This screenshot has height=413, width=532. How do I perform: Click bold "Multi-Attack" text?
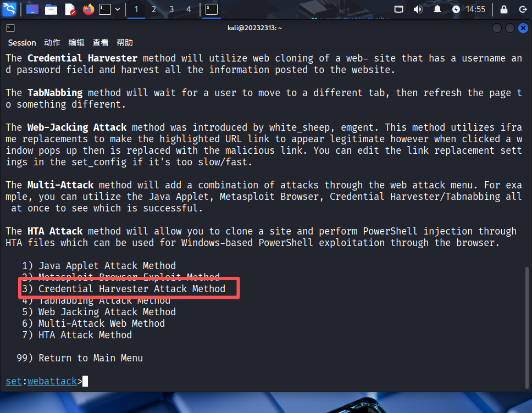(x=60, y=185)
